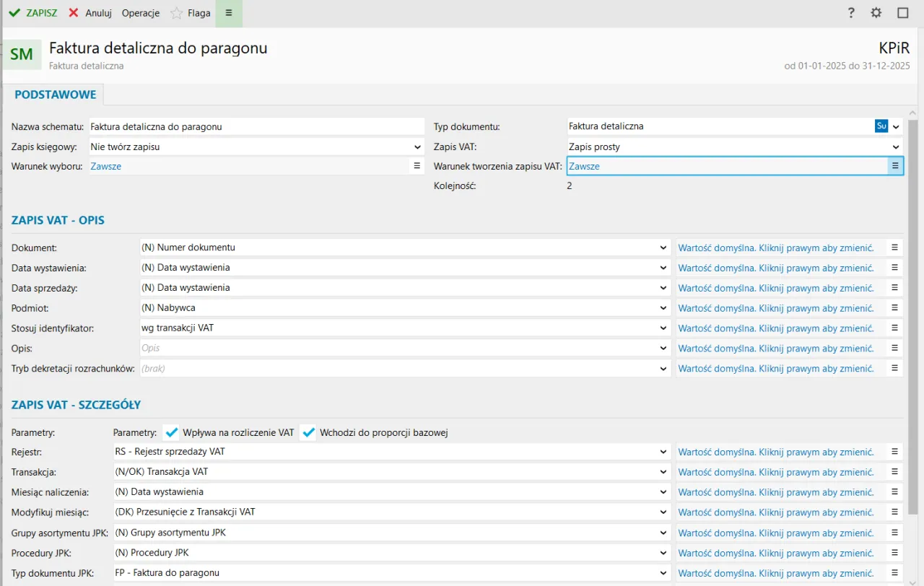Open settings gear icon
The image size is (924, 586).
(x=876, y=13)
